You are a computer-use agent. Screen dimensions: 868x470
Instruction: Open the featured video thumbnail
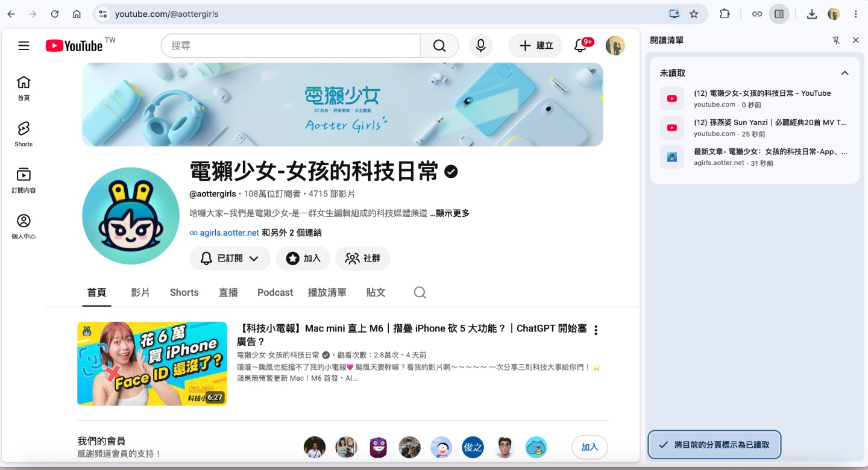[152, 363]
